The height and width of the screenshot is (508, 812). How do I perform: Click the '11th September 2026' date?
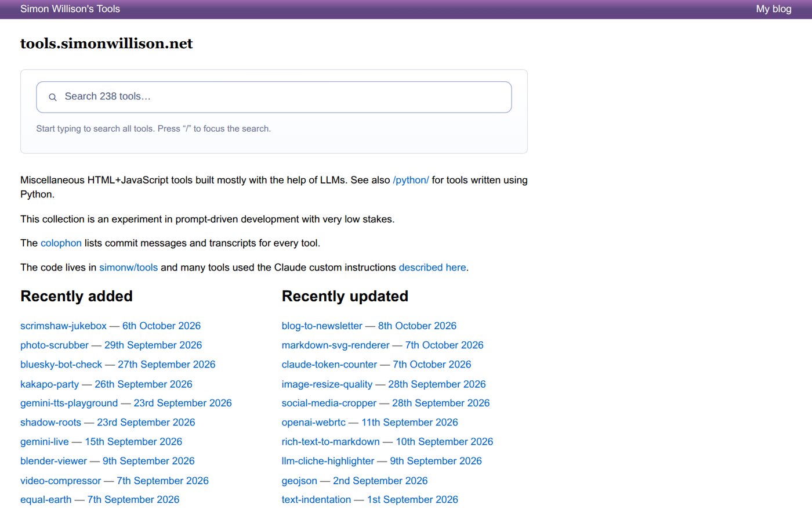coord(409,423)
